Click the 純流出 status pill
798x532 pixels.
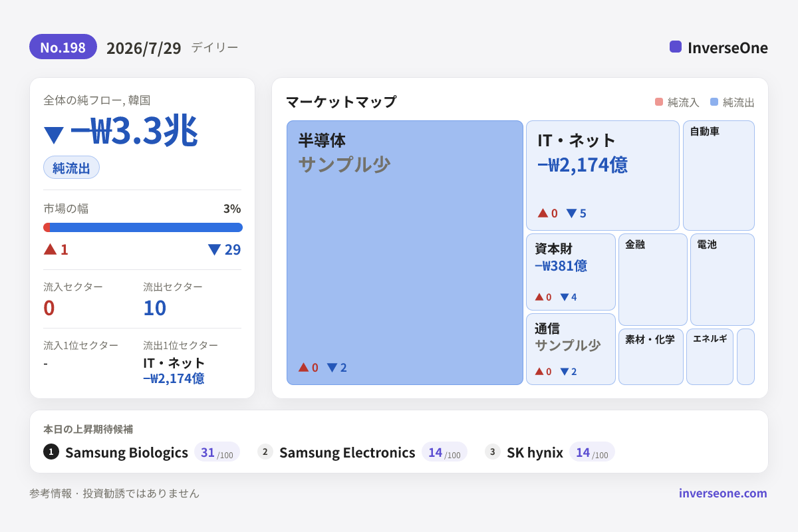71,168
